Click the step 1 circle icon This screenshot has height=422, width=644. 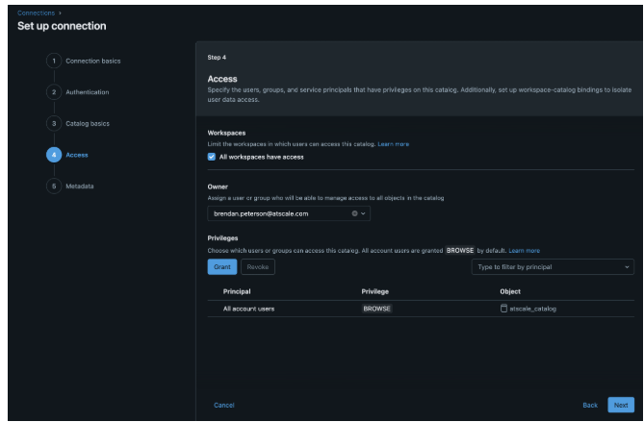[x=54, y=61]
